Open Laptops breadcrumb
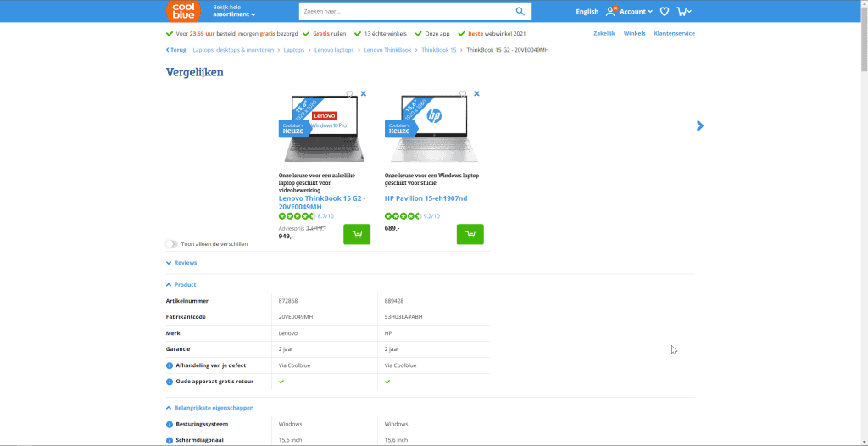Viewport: 868px width, 446px height. pos(294,50)
